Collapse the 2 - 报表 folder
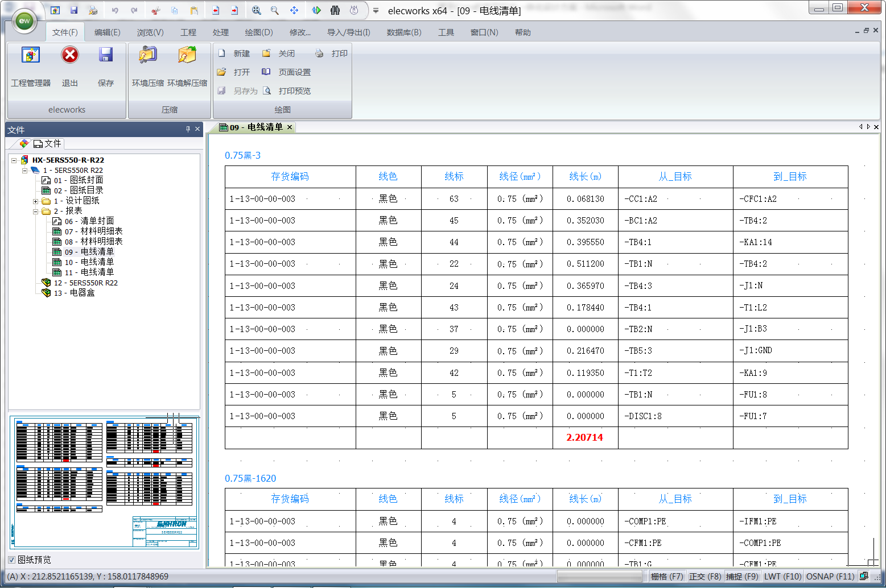Viewport: 886px width, 588px height. [35, 212]
